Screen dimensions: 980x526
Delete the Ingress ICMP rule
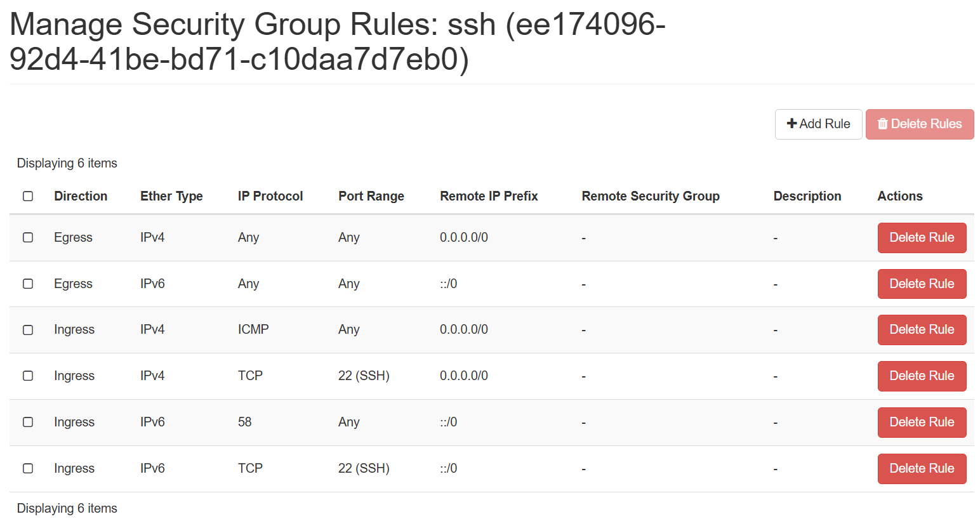pyautogui.click(x=921, y=330)
